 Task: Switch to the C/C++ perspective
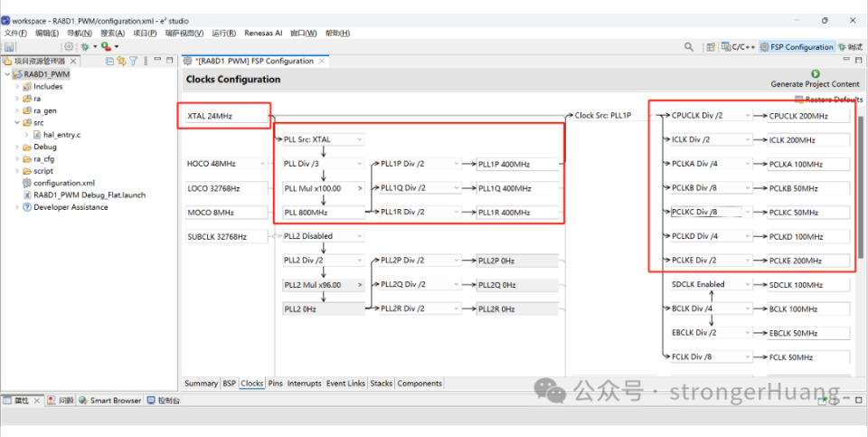pos(739,47)
